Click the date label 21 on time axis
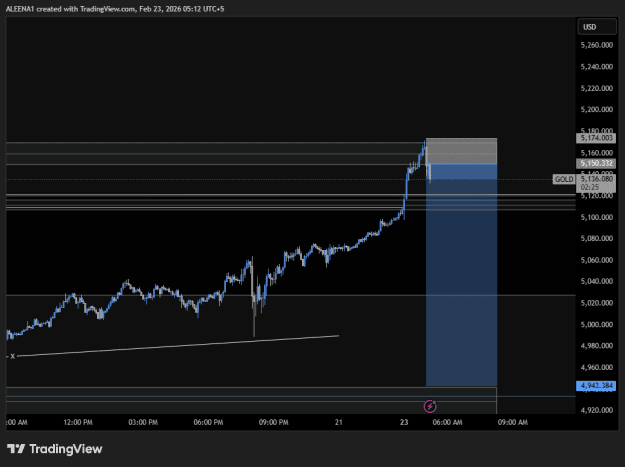 pyautogui.click(x=338, y=422)
